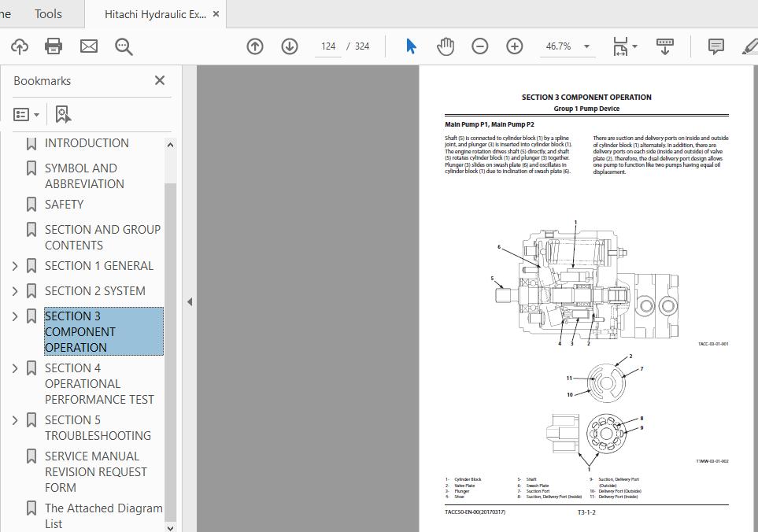Close the Bookmarks panel

pyautogui.click(x=160, y=80)
